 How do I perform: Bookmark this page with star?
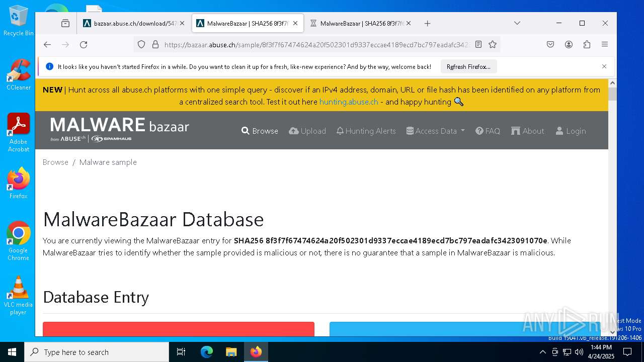point(493,44)
